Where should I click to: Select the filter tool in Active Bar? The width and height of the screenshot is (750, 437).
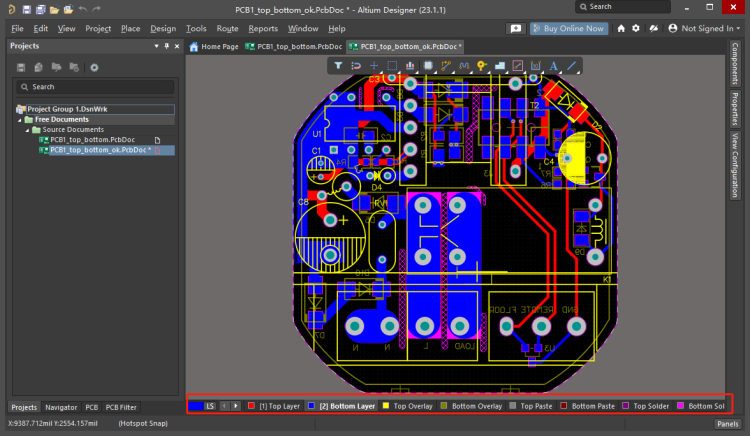[338, 66]
